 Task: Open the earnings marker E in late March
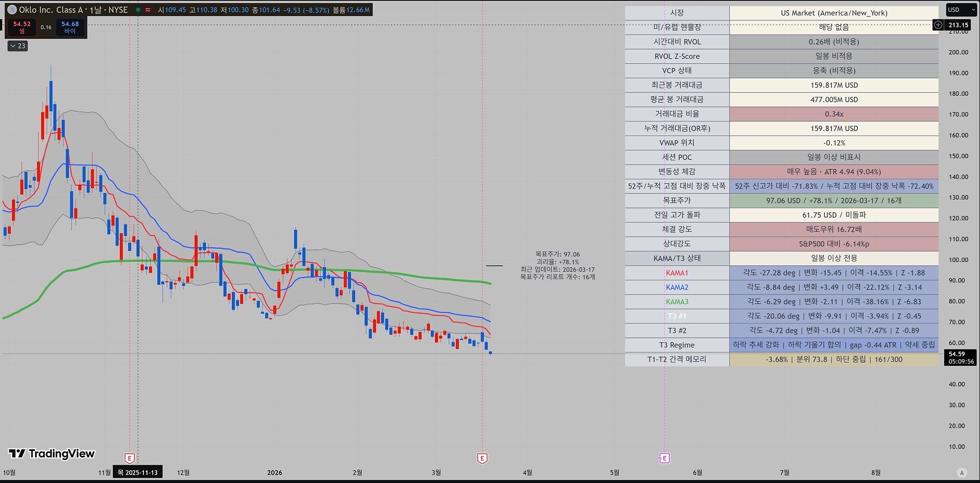(482, 459)
